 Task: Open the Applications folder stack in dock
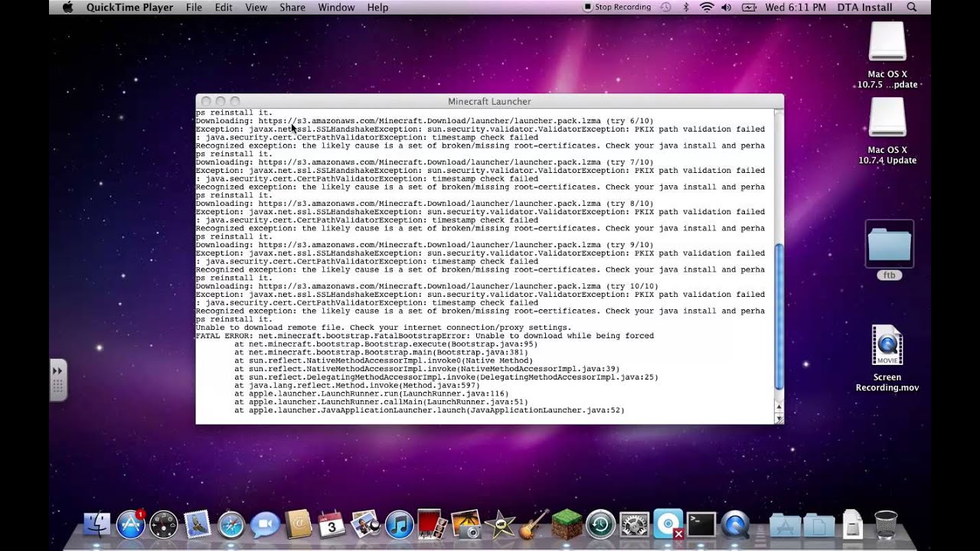tap(785, 525)
